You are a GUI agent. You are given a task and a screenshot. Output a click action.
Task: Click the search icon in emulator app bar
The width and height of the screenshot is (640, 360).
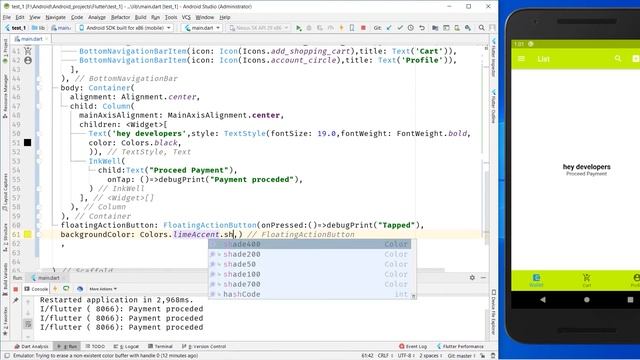[618, 59]
